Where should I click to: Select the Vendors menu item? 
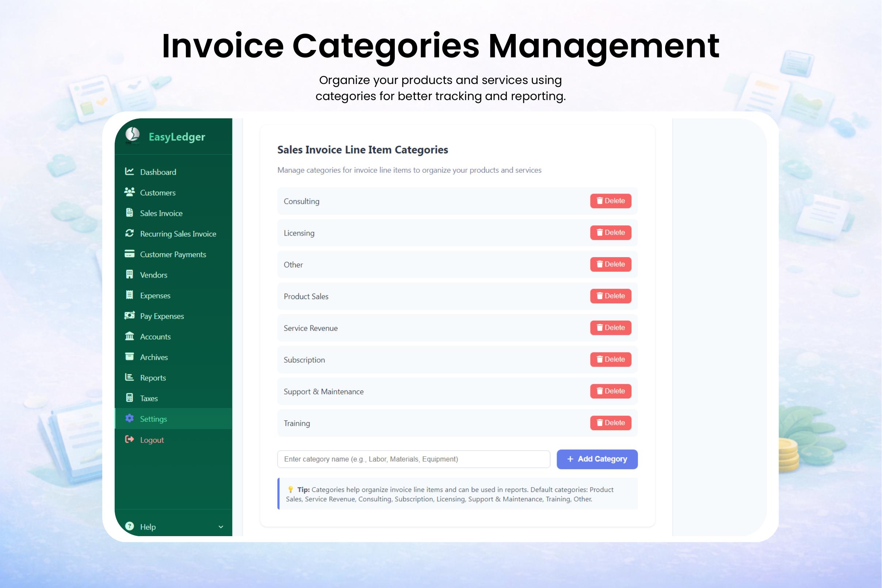coord(173,275)
